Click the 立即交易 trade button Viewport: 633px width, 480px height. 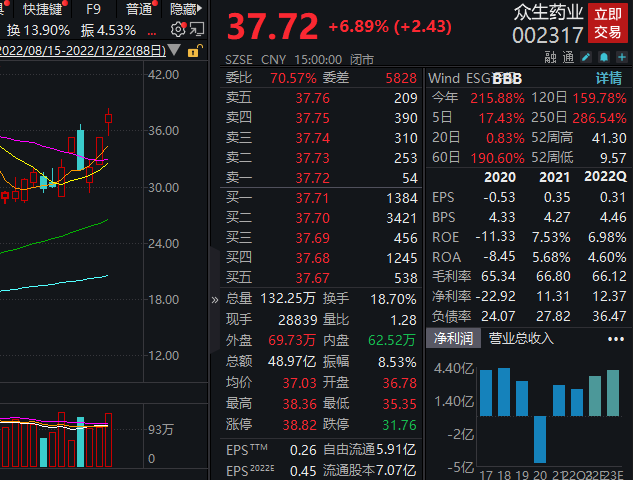click(608, 23)
